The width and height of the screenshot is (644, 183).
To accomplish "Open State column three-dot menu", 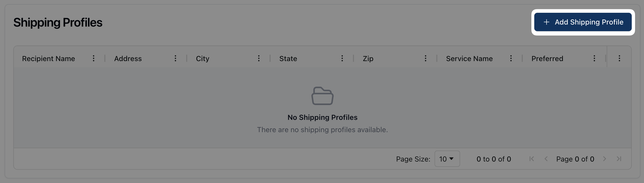I will (x=342, y=59).
